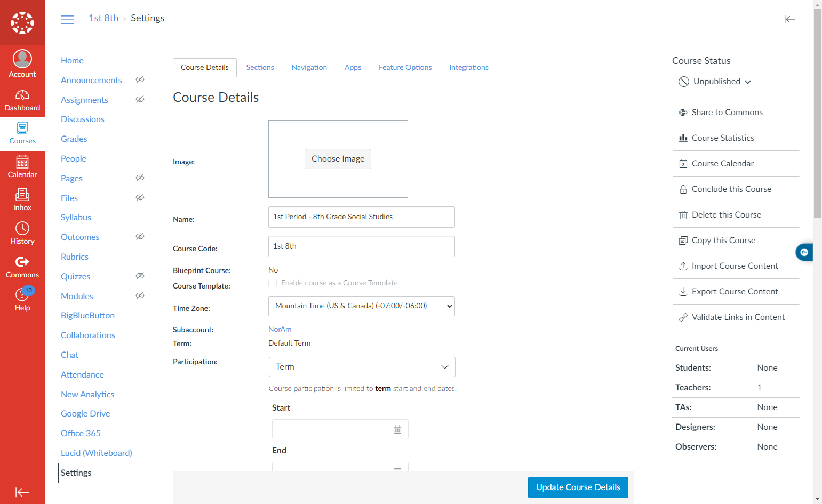Image resolution: width=822 pixels, height=504 pixels.
Task: Open Commons in global navigation
Action: coord(22,268)
